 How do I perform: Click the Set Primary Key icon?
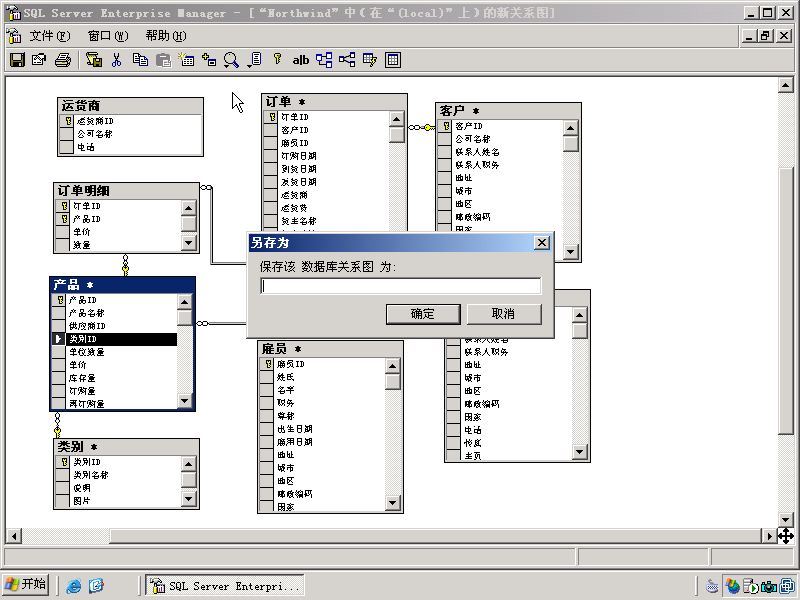click(x=278, y=59)
